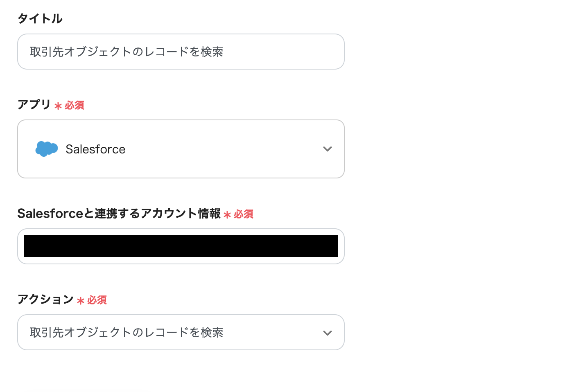Image resolution: width=565 pixels, height=392 pixels.
Task: Click the アプリ field label
Action: pyautogui.click(x=34, y=105)
